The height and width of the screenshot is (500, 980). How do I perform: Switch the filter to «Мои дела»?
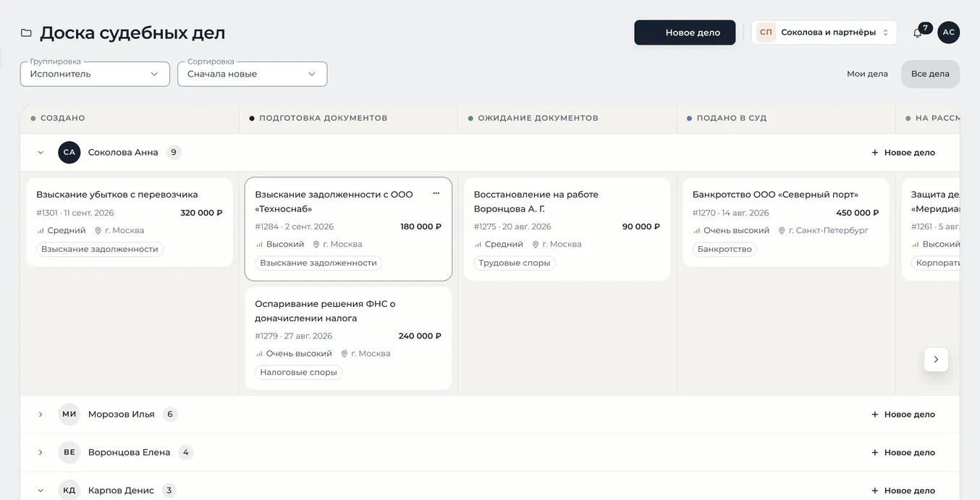pyautogui.click(x=867, y=74)
